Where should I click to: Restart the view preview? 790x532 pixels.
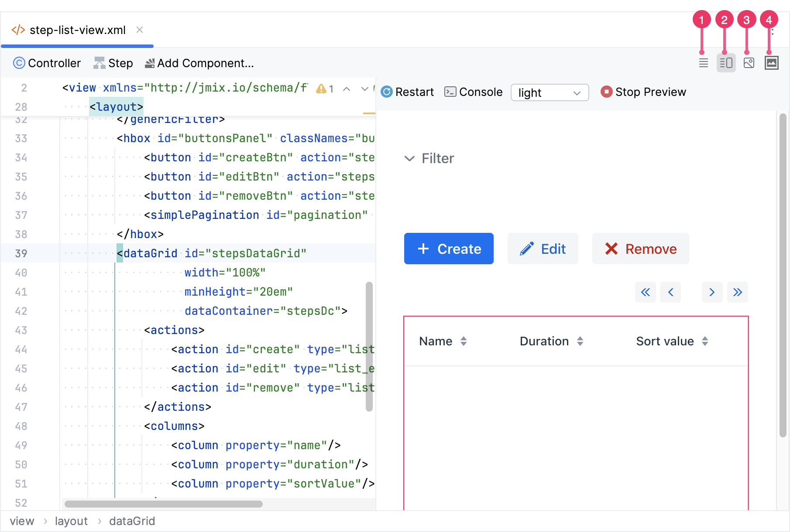[x=407, y=92]
